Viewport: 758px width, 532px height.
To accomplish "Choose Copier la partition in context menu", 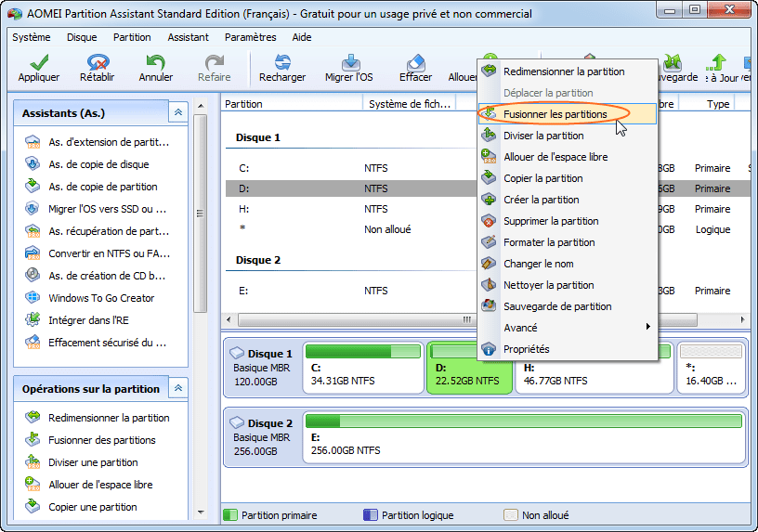I will (x=568, y=178).
